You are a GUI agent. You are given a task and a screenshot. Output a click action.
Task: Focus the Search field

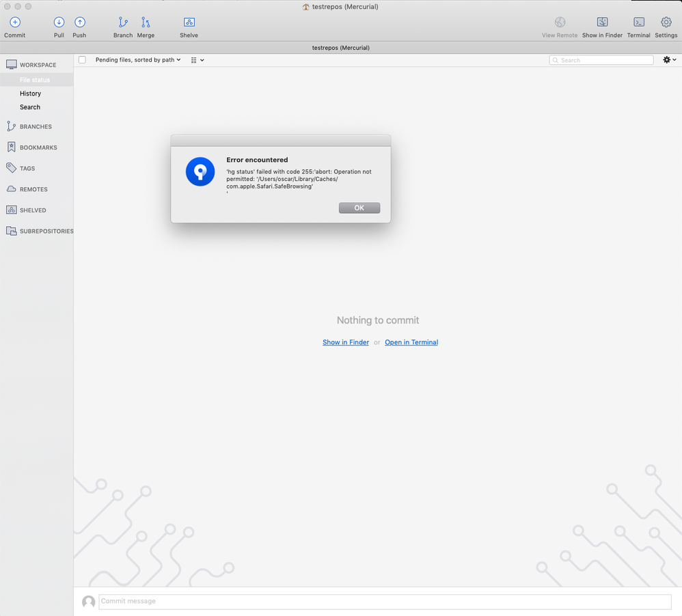point(601,60)
